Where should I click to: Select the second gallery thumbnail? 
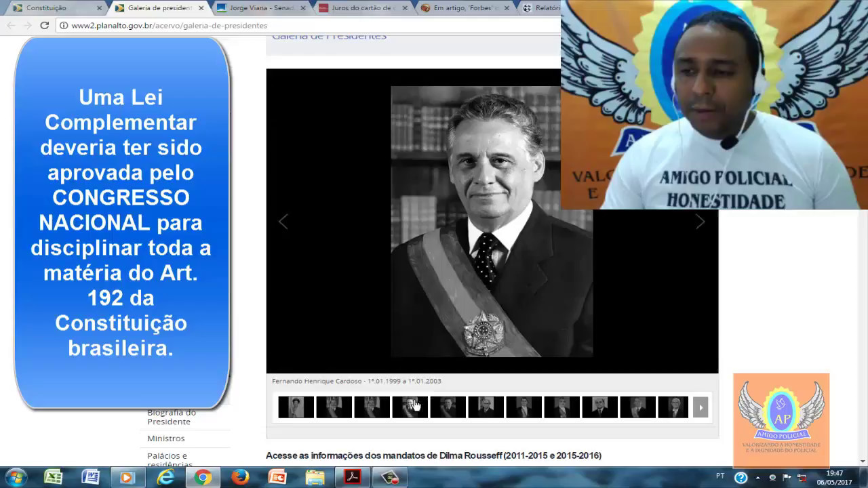pyautogui.click(x=334, y=407)
